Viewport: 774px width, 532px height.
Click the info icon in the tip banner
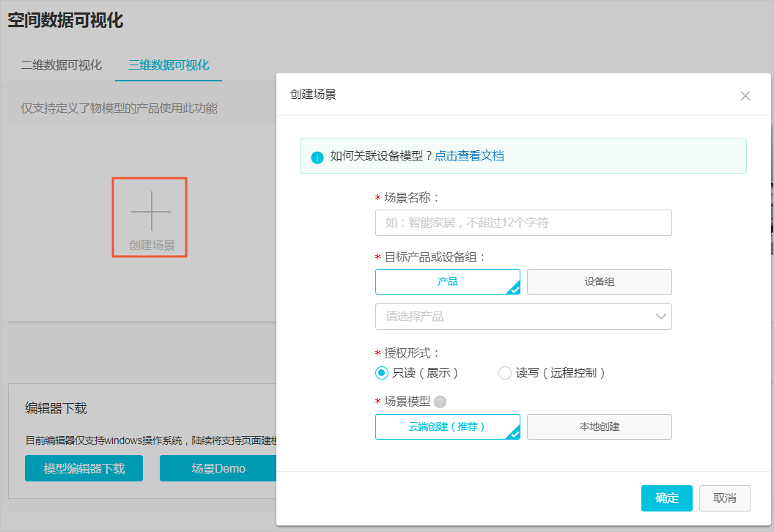(317, 157)
